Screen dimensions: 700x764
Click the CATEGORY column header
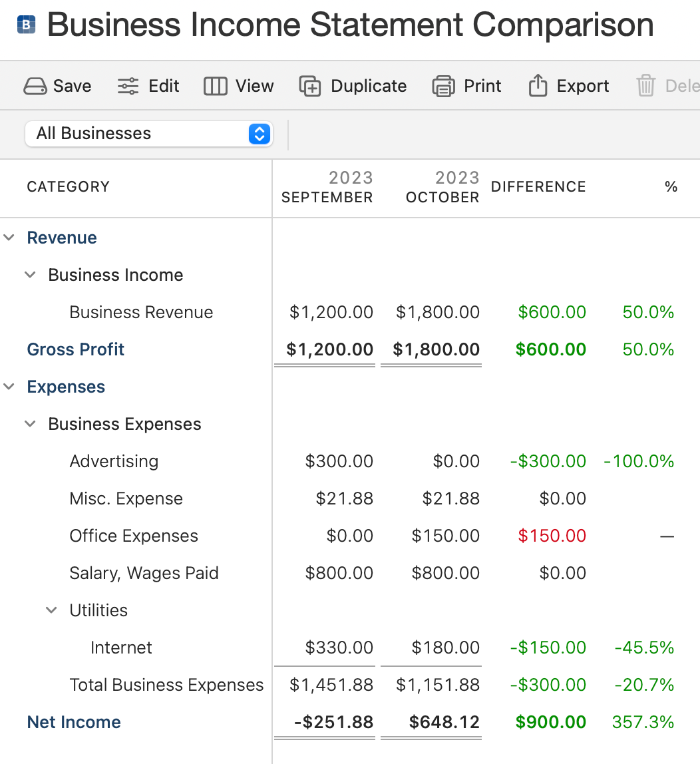coord(68,187)
